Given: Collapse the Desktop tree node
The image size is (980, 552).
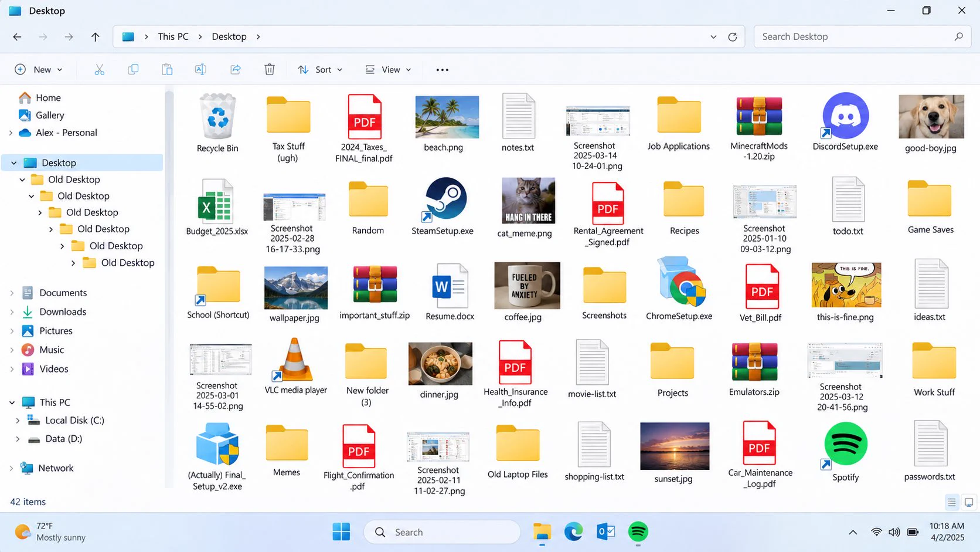Looking at the screenshot, I should 13,163.
